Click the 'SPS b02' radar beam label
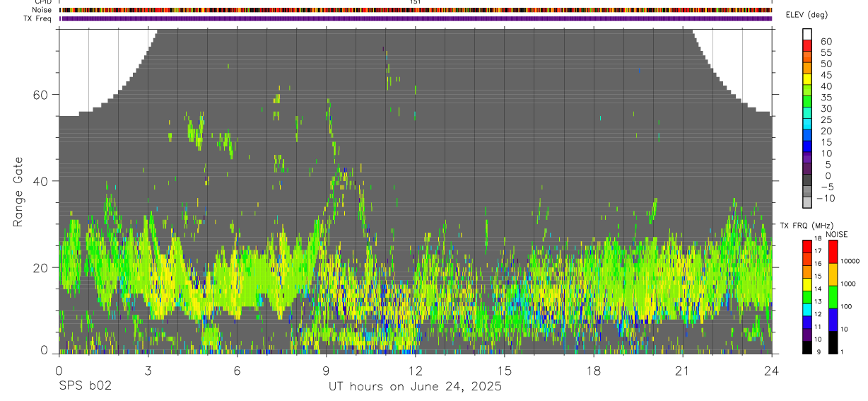 point(85,387)
